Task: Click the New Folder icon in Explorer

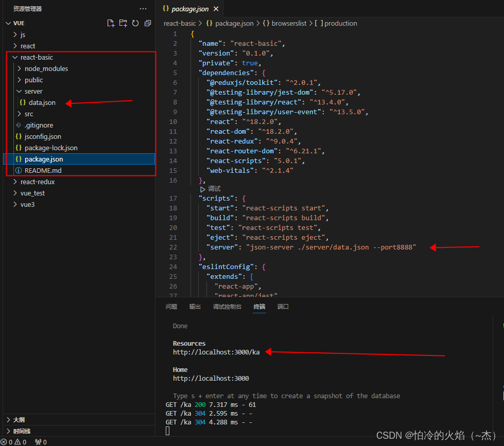Action: (123, 23)
